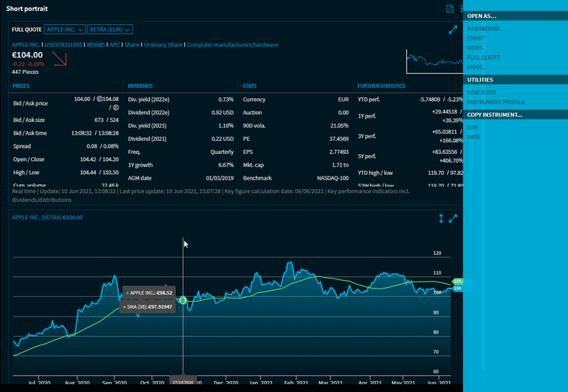
Task: Click the -0.20 -0.19% change value
Action: (x=28, y=64)
